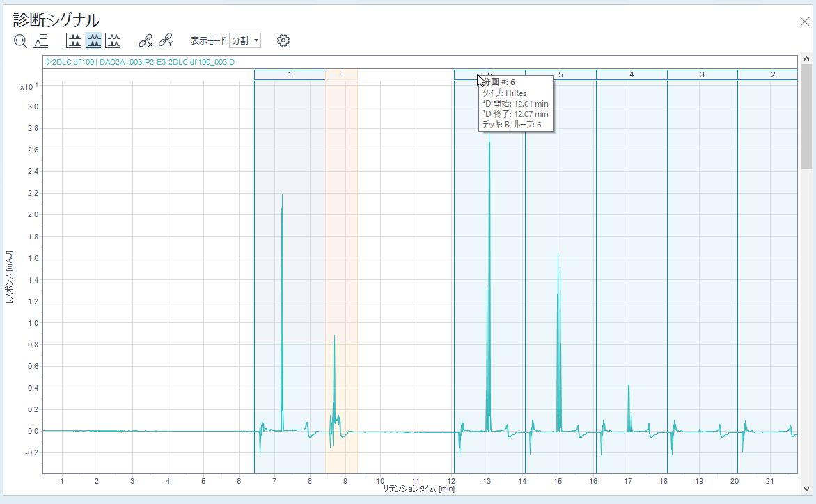Click the zoom-out reset magnifier icon
This screenshot has width=816, height=504.
point(20,40)
